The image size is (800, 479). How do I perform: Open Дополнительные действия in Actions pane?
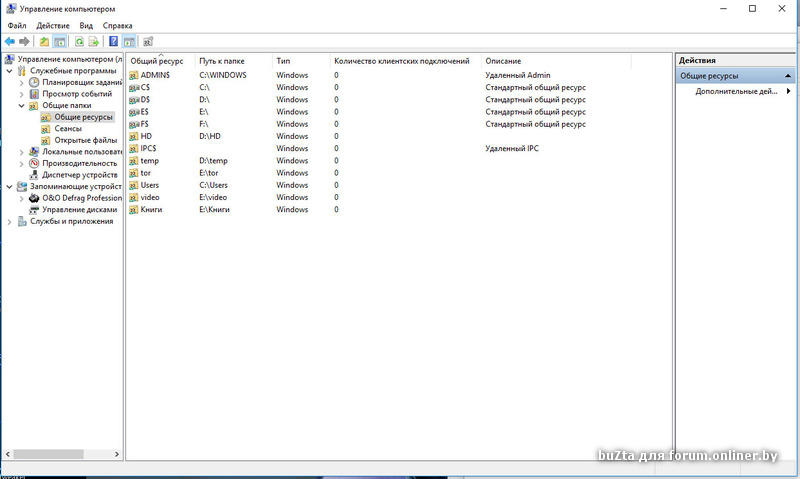[x=736, y=91]
